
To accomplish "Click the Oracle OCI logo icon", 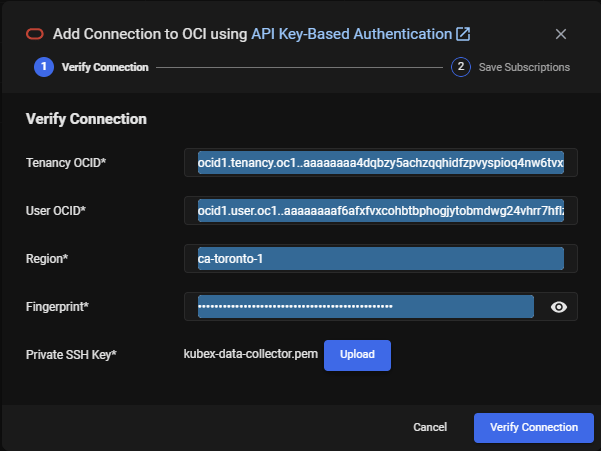I will tap(35, 34).
